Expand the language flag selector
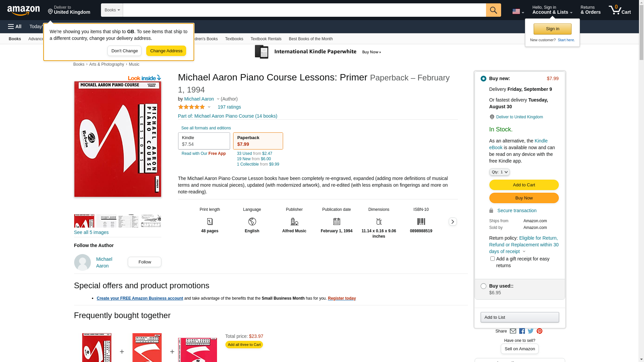644x362 pixels. [518, 12]
